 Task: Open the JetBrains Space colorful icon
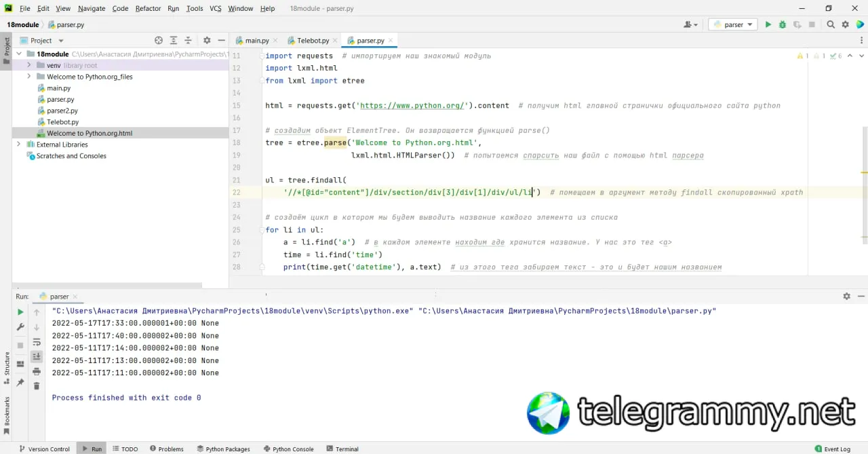coord(860,24)
